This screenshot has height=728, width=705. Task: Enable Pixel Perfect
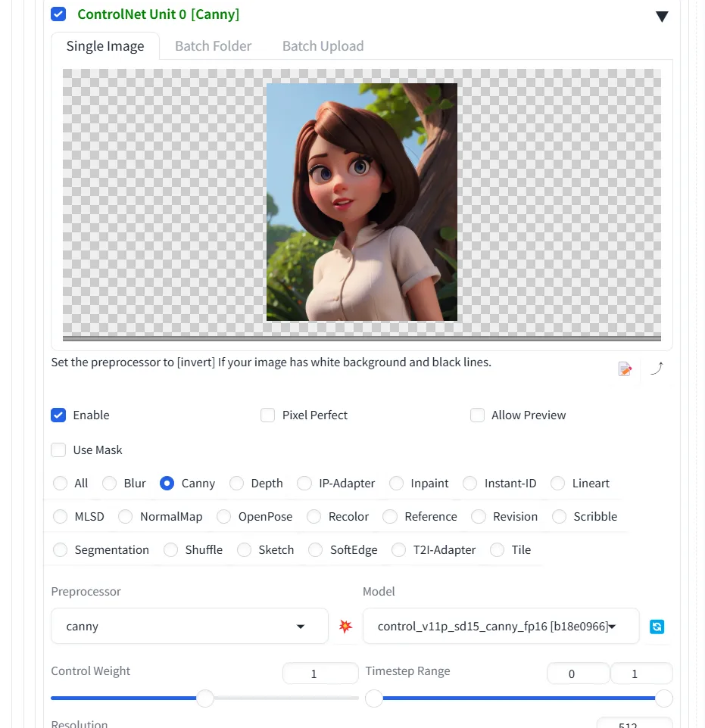267,415
